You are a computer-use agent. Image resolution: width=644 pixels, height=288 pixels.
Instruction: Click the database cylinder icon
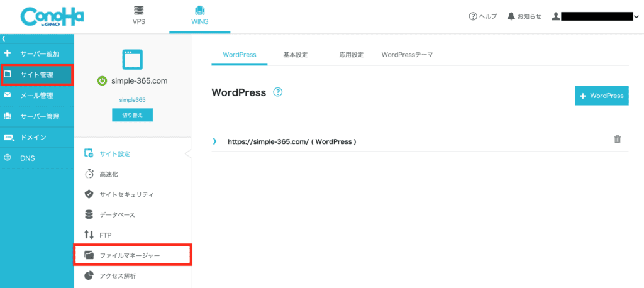(89, 214)
